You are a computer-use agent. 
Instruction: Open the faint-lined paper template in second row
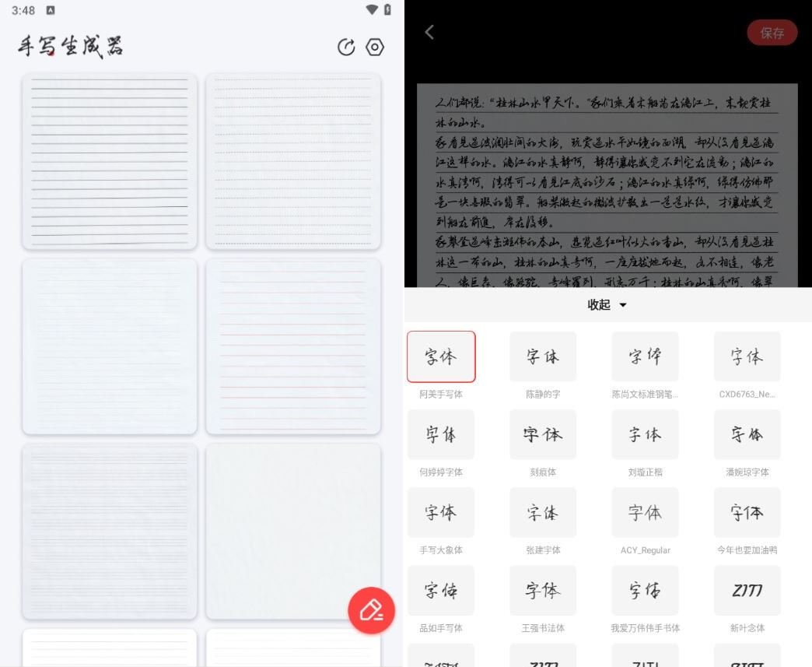110,346
